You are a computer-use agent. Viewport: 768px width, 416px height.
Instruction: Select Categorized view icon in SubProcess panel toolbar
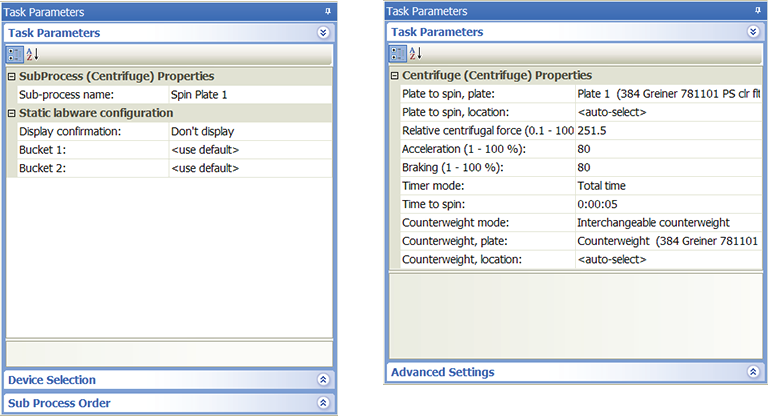(x=15, y=54)
